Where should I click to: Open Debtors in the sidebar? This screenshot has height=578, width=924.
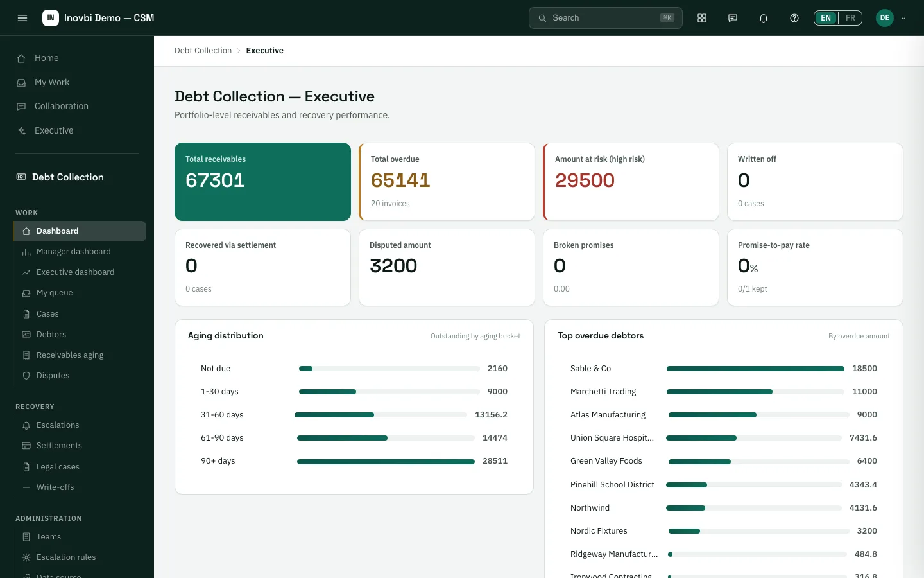tap(80, 335)
